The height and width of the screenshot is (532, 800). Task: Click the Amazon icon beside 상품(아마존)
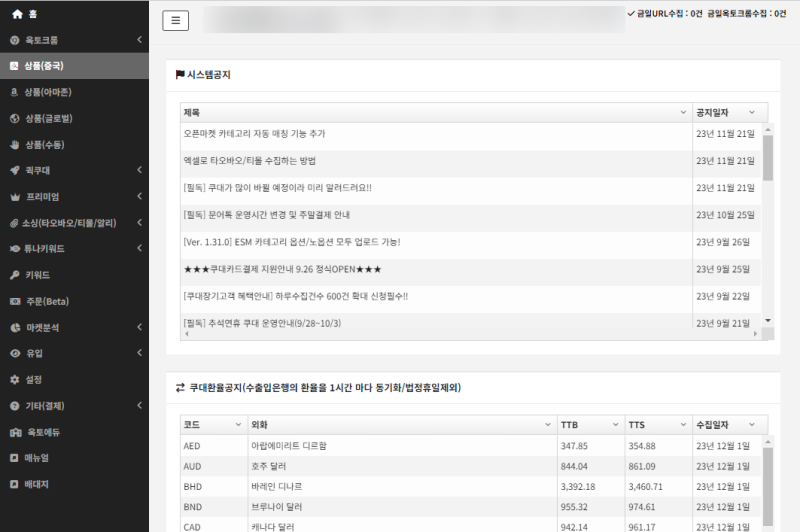point(14,92)
